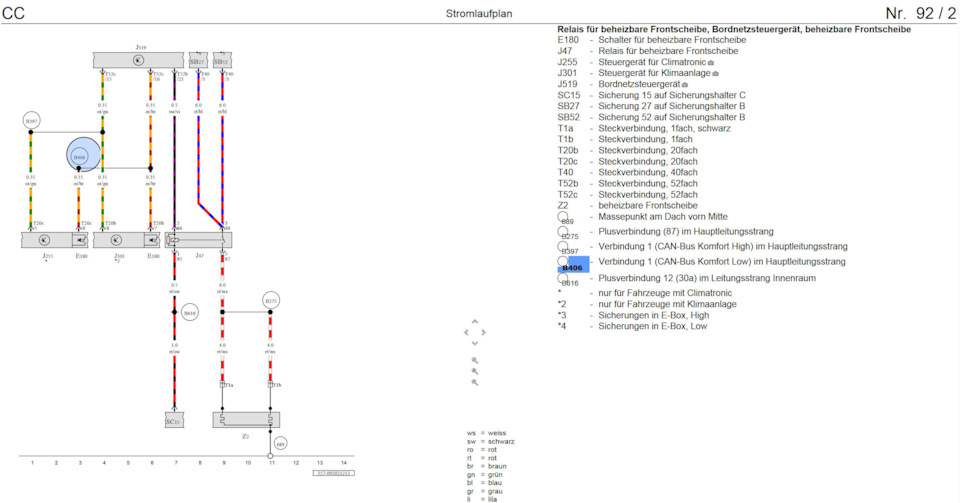Click the J47 relay symbol
This screenshot has height=503, width=960.
click(198, 240)
